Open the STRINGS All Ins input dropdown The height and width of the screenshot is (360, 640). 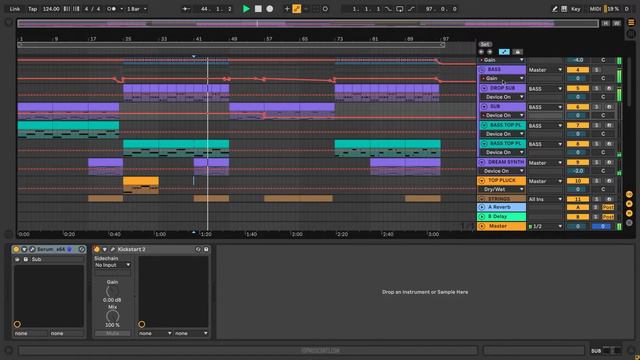coord(545,199)
